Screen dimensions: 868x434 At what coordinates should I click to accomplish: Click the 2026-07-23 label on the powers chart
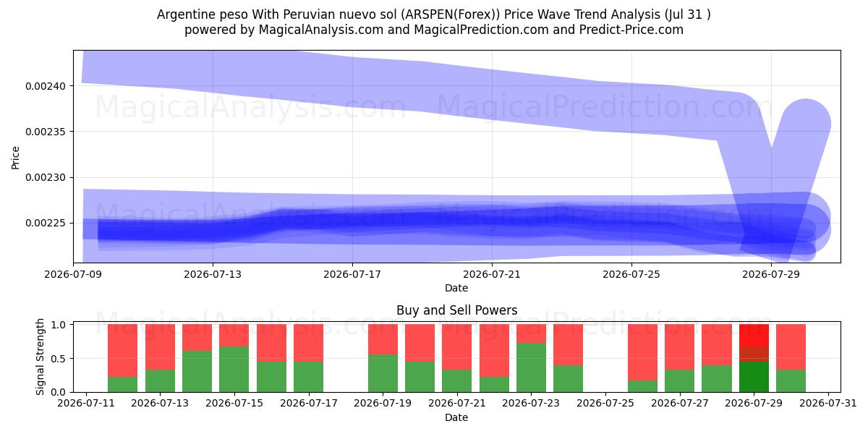[531, 404]
